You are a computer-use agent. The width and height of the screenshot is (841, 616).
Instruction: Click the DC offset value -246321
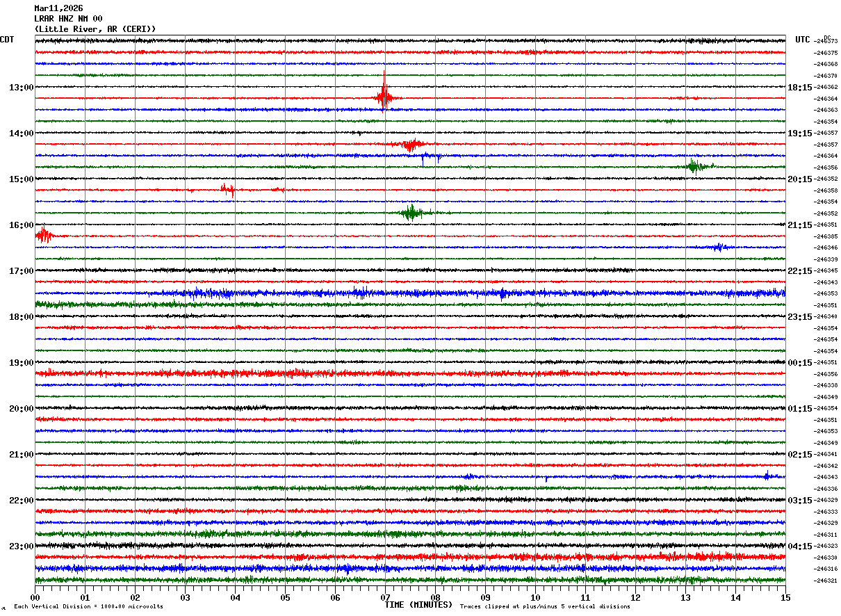[x=825, y=581]
